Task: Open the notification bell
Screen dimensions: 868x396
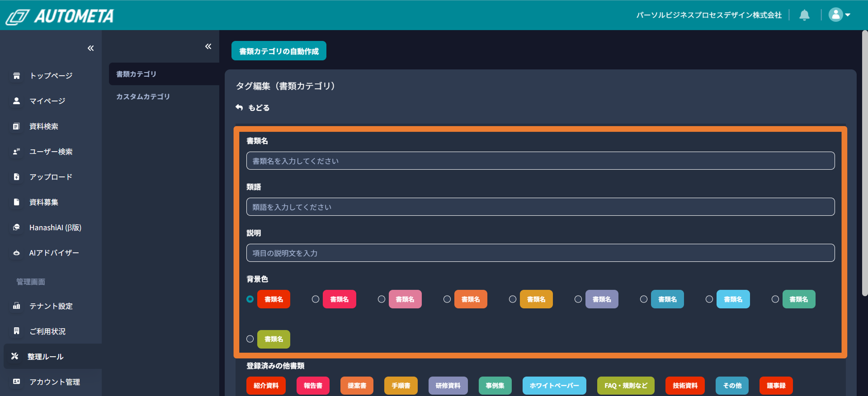Action: pyautogui.click(x=804, y=15)
